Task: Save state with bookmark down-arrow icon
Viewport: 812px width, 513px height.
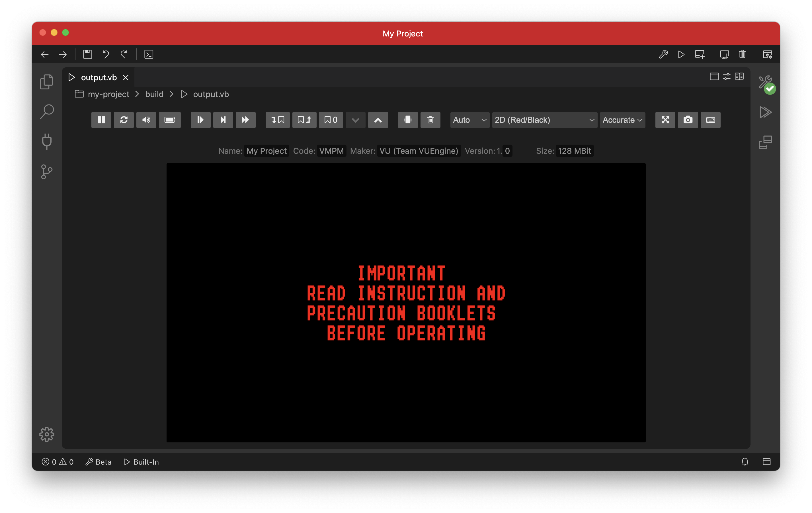Action: tap(278, 120)
